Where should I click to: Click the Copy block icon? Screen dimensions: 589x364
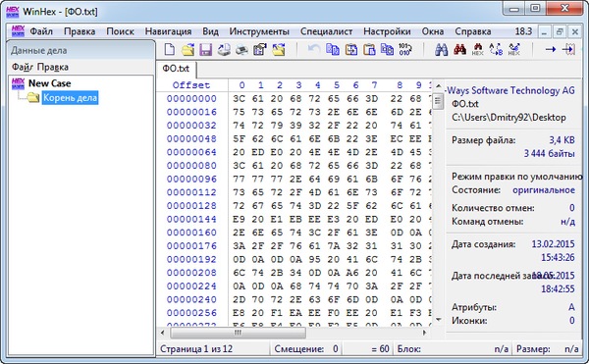333,49
